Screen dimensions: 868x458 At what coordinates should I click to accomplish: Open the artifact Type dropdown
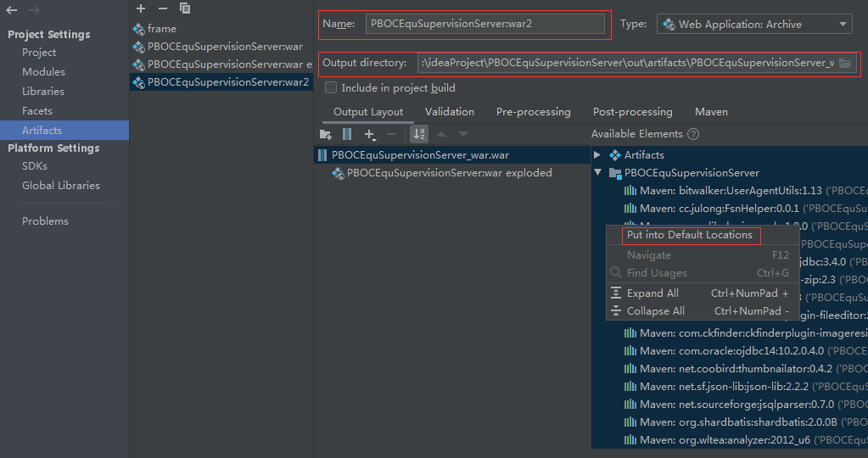(x=754, y=25)
